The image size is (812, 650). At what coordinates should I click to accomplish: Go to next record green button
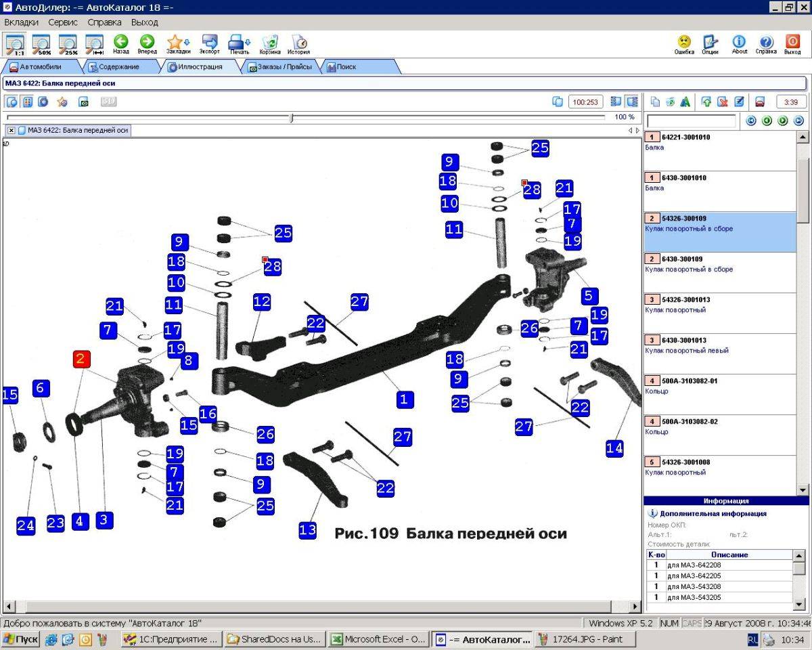pyautogui.click(x=783, y=121)
